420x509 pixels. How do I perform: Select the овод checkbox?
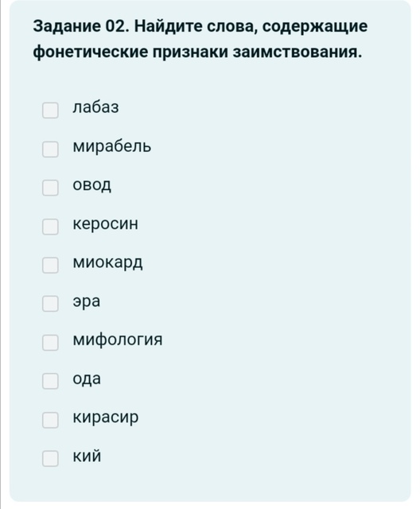(x=50, y=188)
